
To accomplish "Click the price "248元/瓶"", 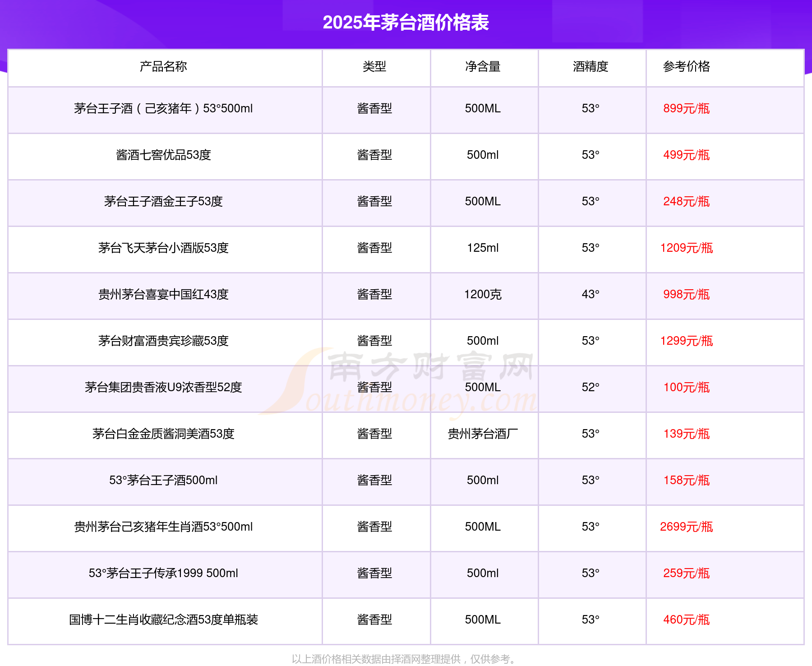I will coord(686,201).
